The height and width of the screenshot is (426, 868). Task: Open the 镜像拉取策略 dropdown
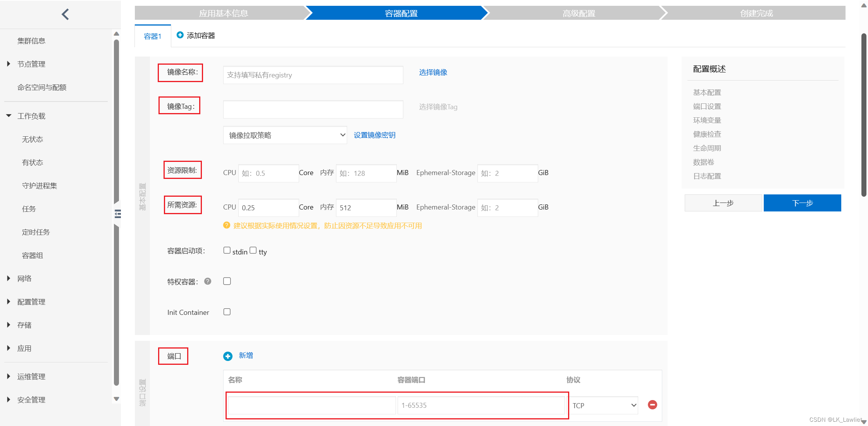point(285,135)
